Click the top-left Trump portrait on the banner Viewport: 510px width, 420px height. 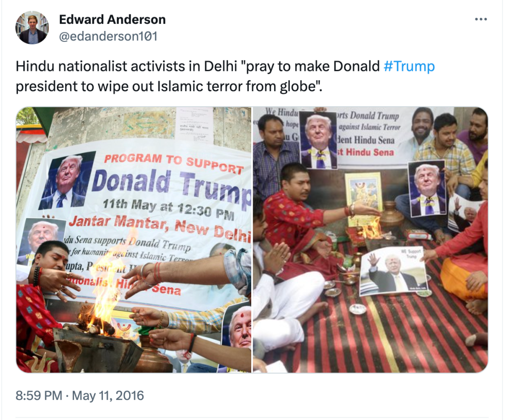pos(66,181)
